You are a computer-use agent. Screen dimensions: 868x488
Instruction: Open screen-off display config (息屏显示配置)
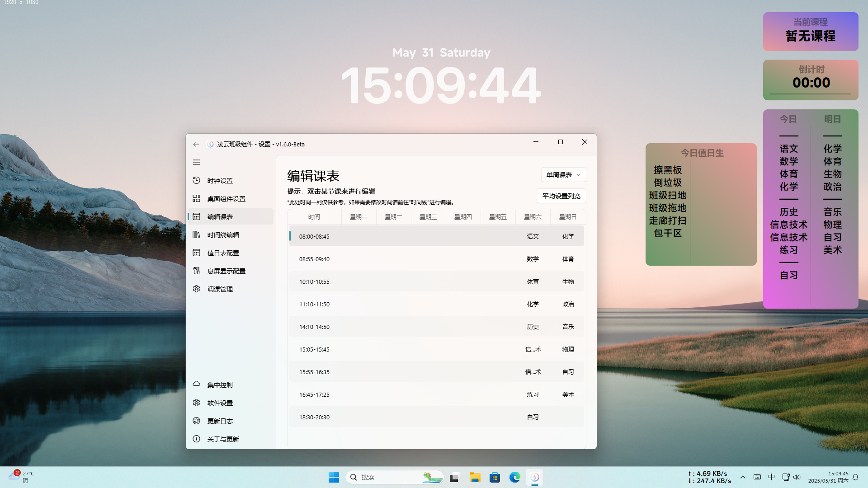coord(226,271)
